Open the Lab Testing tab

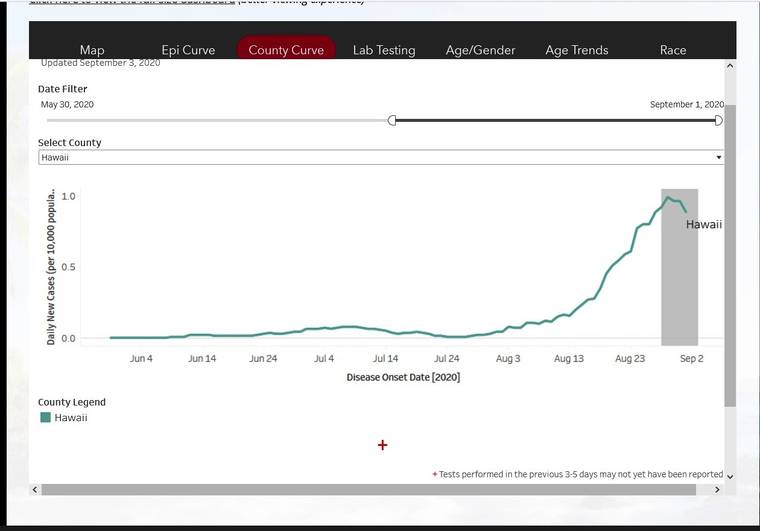click(x=384, y=50)
